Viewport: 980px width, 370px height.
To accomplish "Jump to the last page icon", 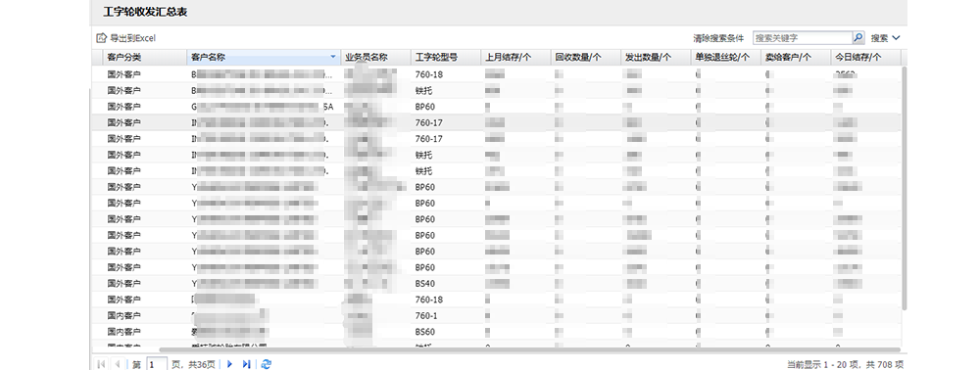I will pos(246,364).
